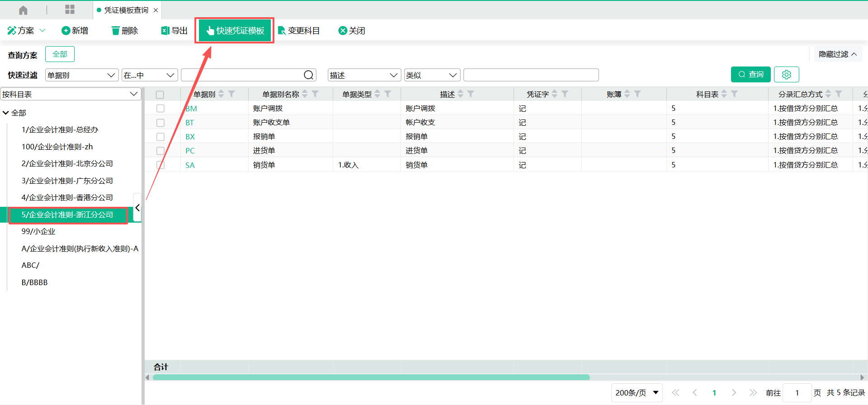Focus the 前往 page number field
Viewport: 868px width, 405px height.
[797, 393]
